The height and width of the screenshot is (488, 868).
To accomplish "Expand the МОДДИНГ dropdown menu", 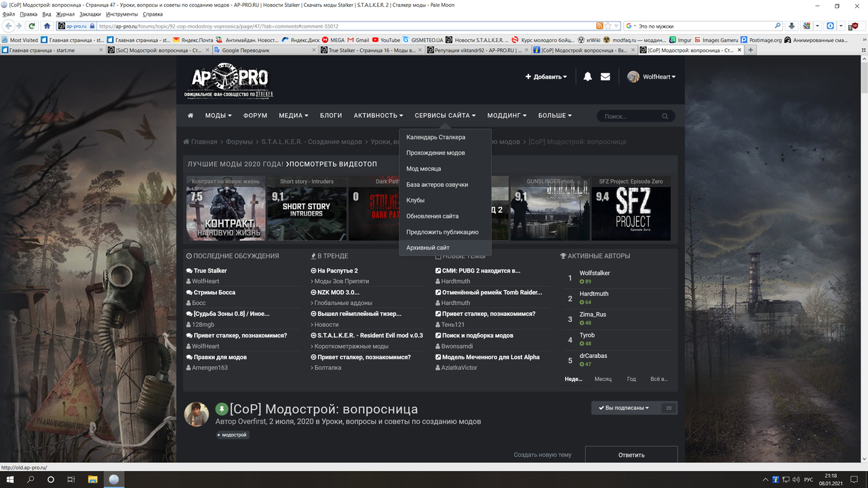I will pyautogui.click(x=507, y=116).
